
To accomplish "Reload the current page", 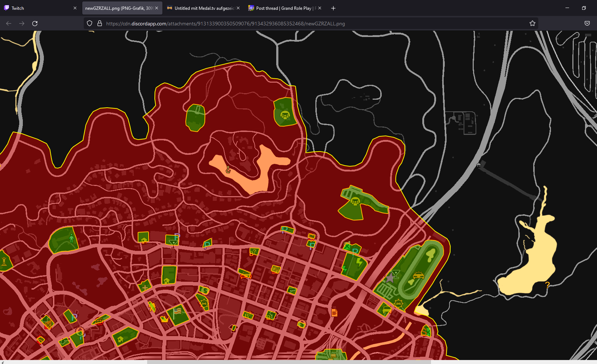I will [x=35, y=23].
